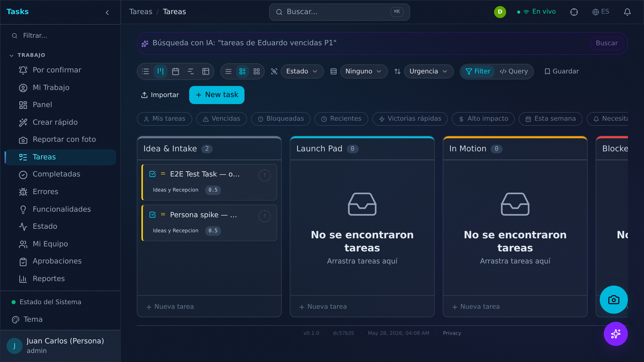Open the Ninguno swimlane dropdown
The height and width of the screenshot is (362, 644).
[x=364, y=71]
